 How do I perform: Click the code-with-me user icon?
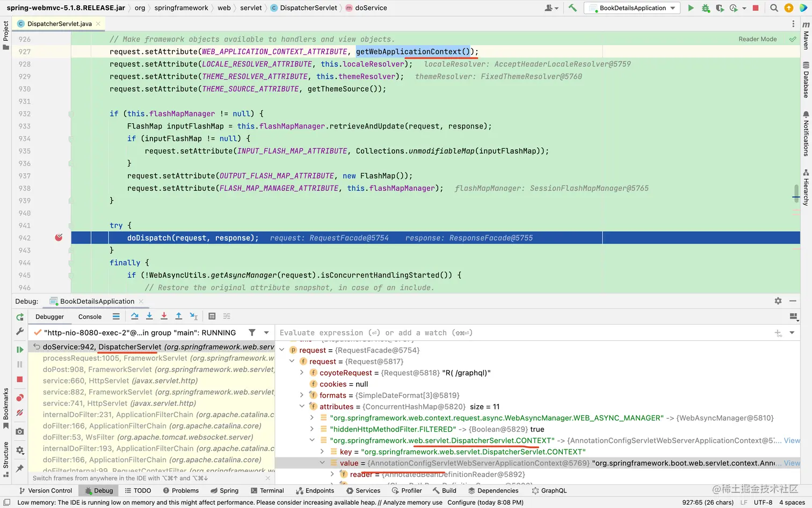pos(551,8)
